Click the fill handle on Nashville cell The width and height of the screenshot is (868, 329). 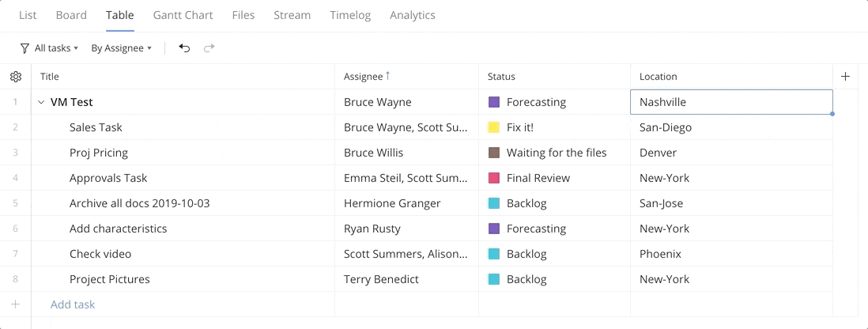coord(832,114)
